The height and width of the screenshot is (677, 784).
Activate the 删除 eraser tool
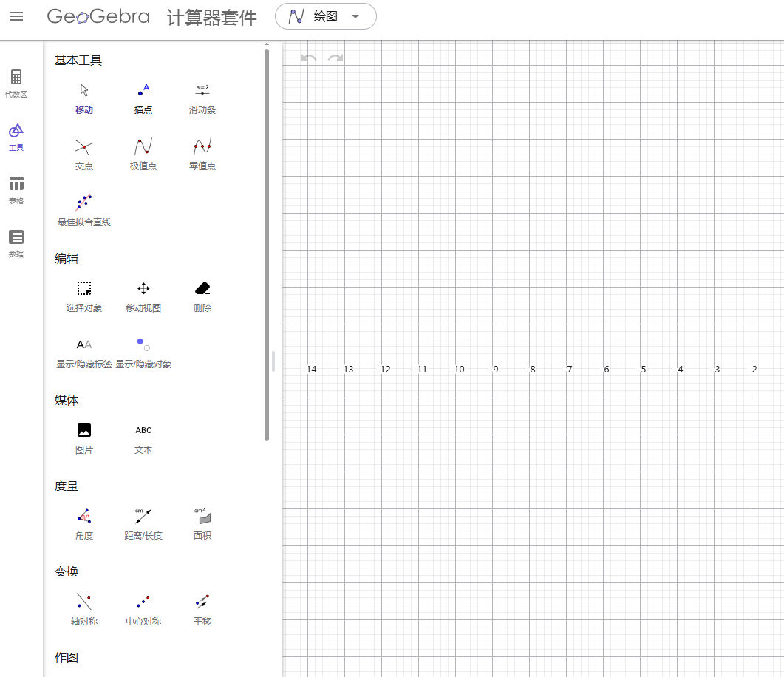pos(202,296)
